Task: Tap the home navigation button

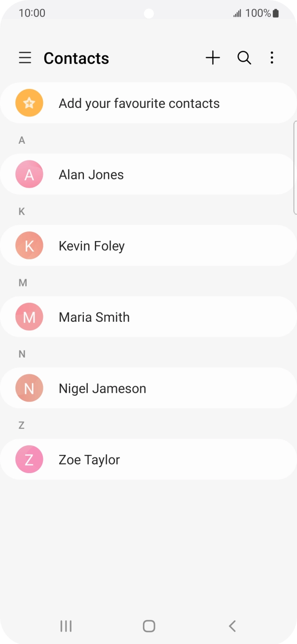Action: pos(149,626)
